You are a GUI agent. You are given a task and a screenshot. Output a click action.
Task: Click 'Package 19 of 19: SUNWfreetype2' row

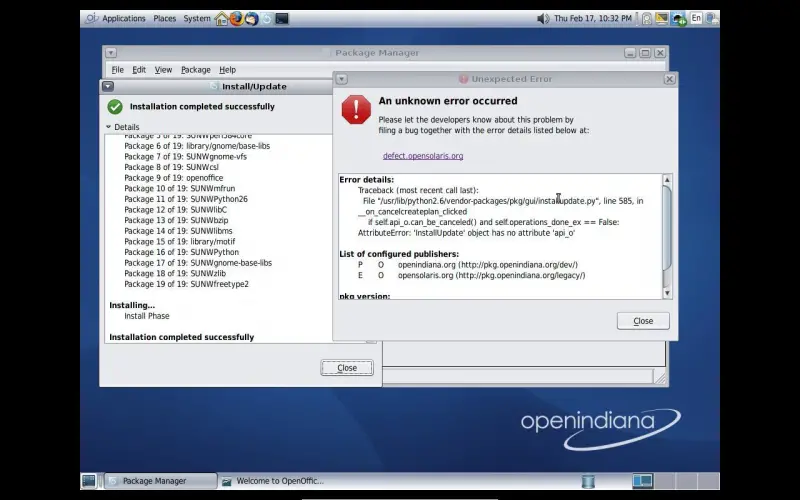pyautogui.click(x=186, y=284)
